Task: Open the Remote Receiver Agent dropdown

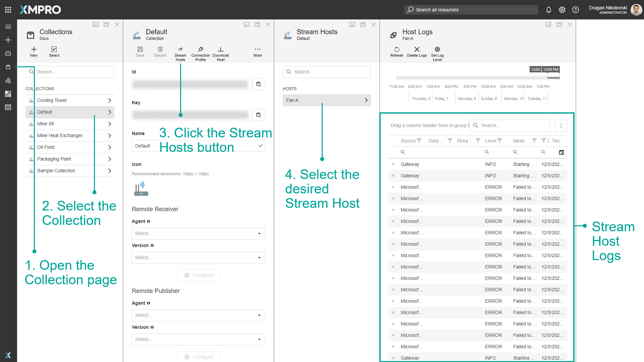Action: pyautogui.click(x=198, y=234)
